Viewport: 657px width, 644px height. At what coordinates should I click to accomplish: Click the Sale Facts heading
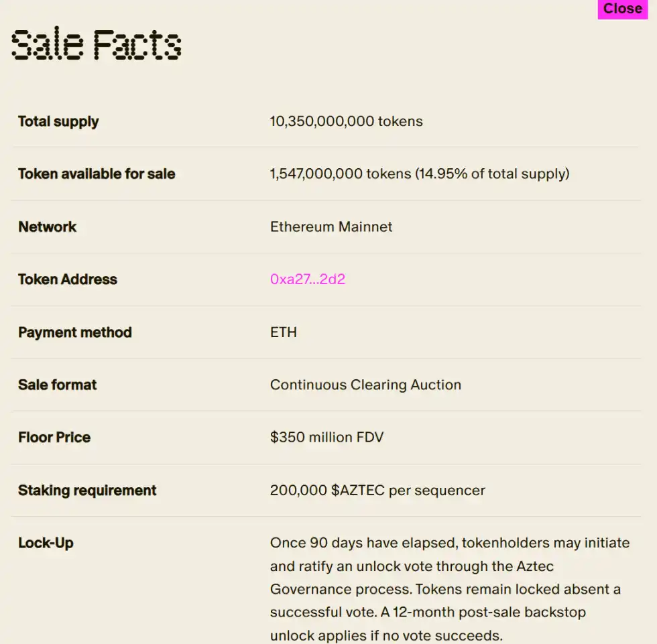[x=95, y=44]
